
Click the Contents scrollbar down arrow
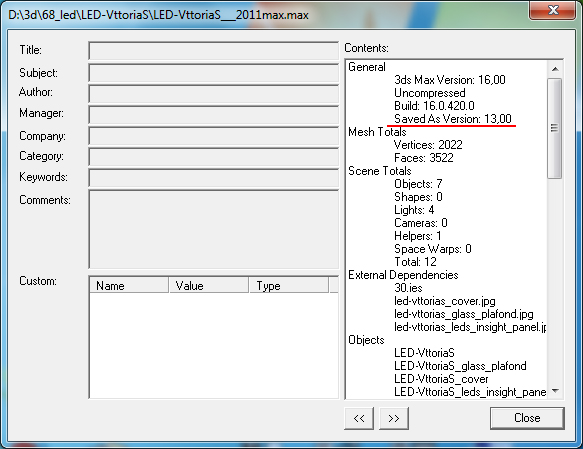555,391
